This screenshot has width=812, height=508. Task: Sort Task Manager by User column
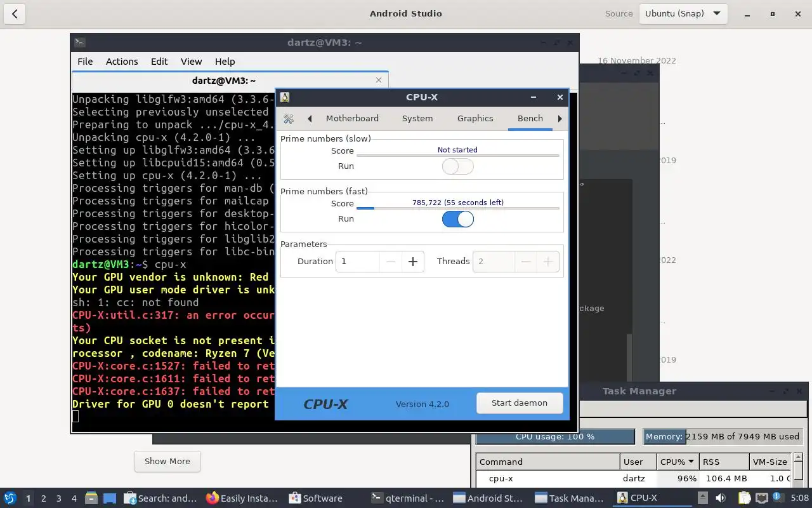pyautogui.click(x=638, y=462)
